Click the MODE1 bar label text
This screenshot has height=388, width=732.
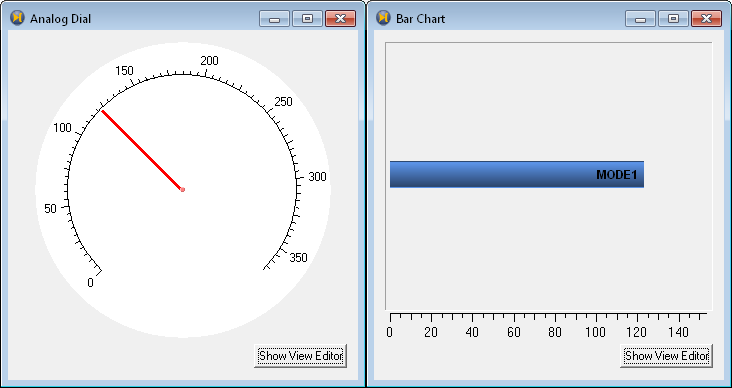coord(616,175)
